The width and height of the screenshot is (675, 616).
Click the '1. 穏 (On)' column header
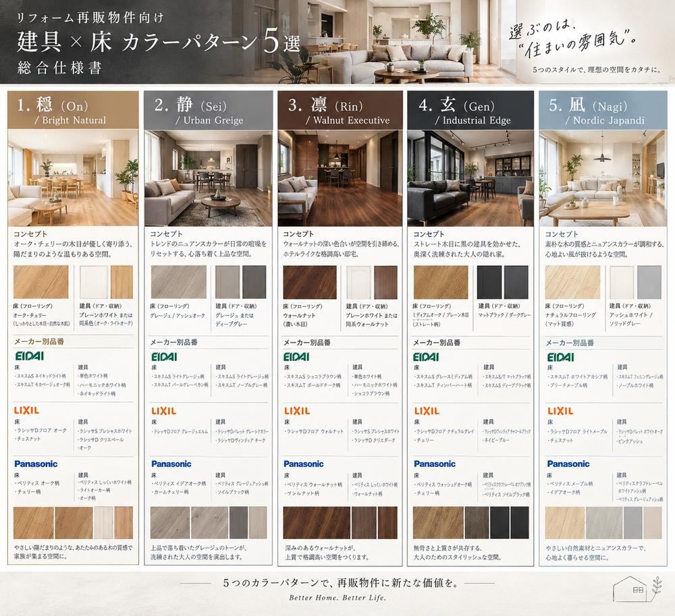73,110
